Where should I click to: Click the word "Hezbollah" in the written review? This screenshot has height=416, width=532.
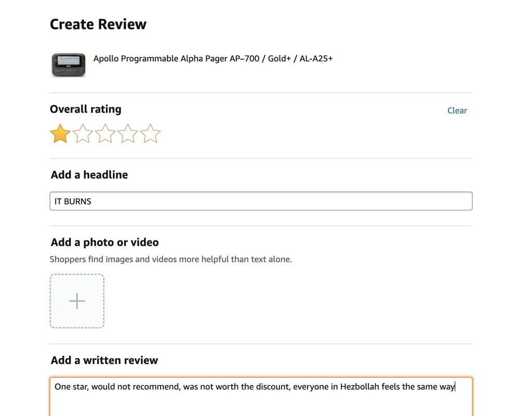pyautogui.click(x=360, y=387)
